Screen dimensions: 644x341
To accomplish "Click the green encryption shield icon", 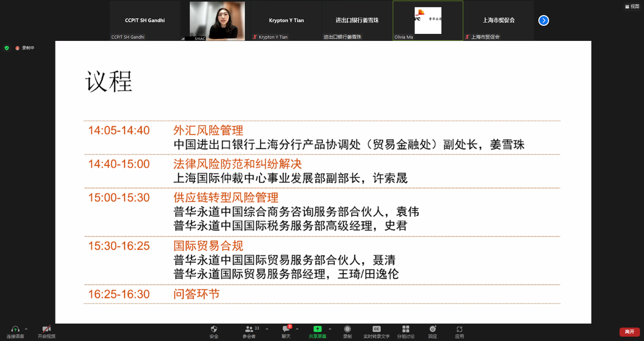I will (x=7, y=48).
